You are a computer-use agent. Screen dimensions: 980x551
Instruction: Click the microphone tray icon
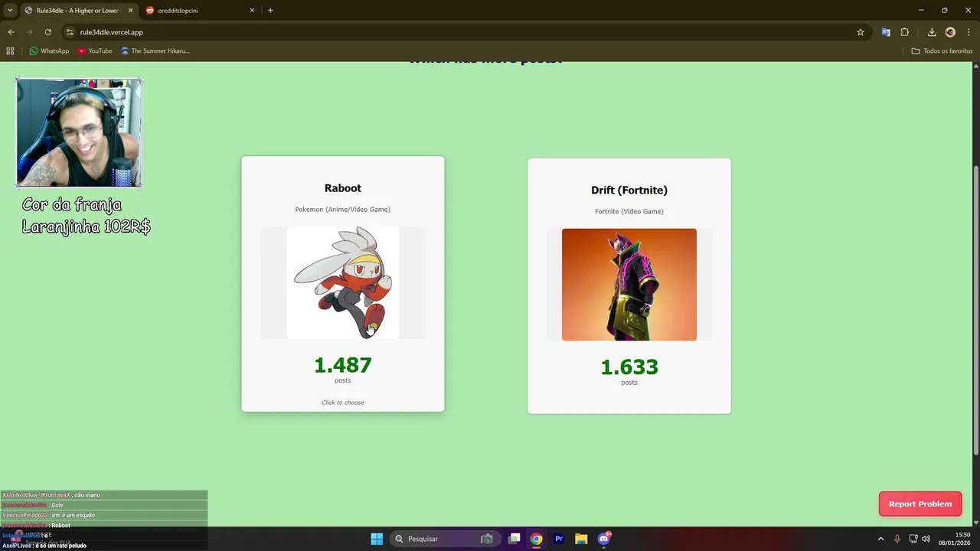[x=897, y=539]
